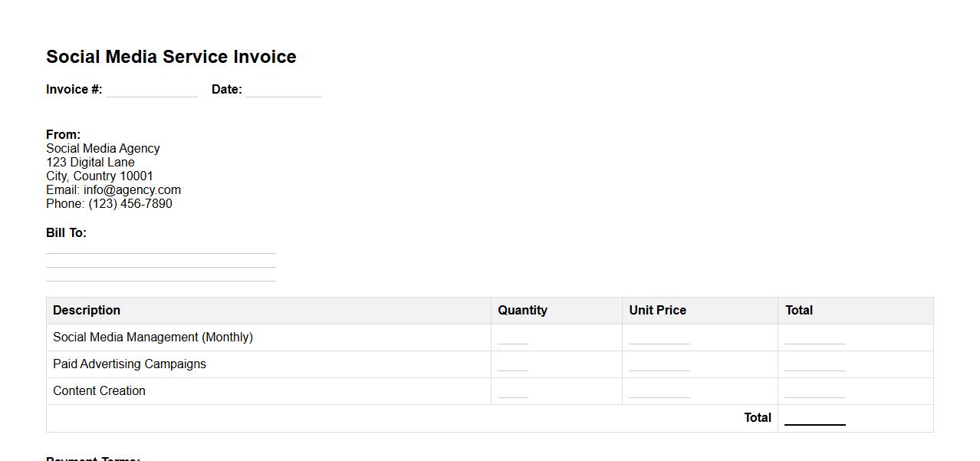Click Unit Price field for Social Media Management
The width and height of the screenshot is (980, 461).
[x=659, y=338]
